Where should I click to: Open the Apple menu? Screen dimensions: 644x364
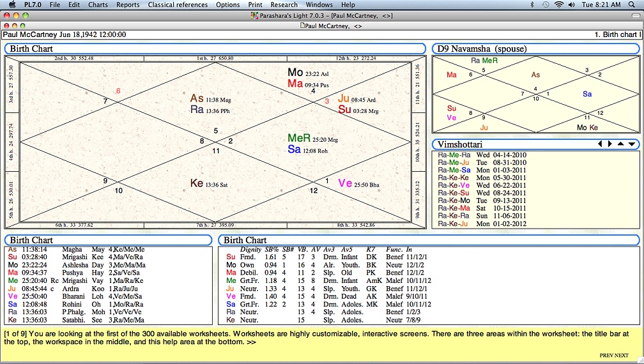[x=11, y=4]
